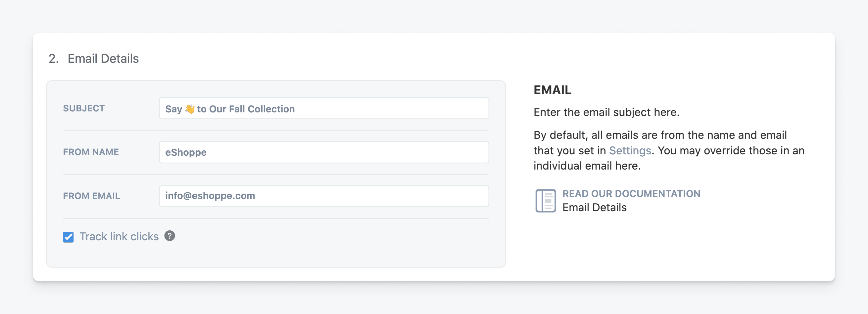This screenshot has height=314, width=868.
Task: Click the Track link clicks label
Action: tap(119, 237)
